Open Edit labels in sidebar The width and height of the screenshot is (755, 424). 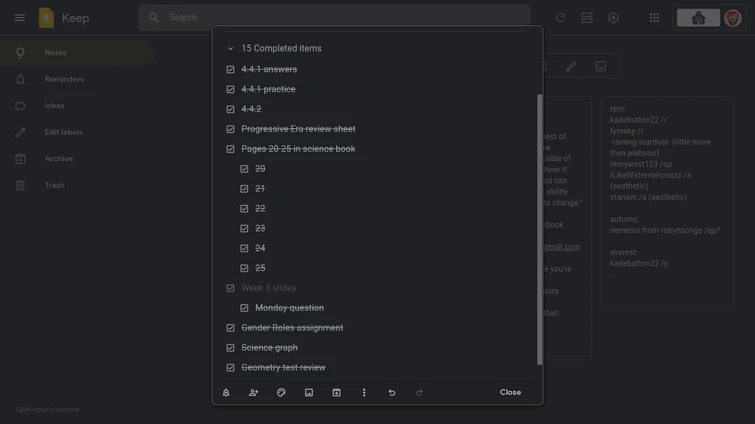coord(77,132)
